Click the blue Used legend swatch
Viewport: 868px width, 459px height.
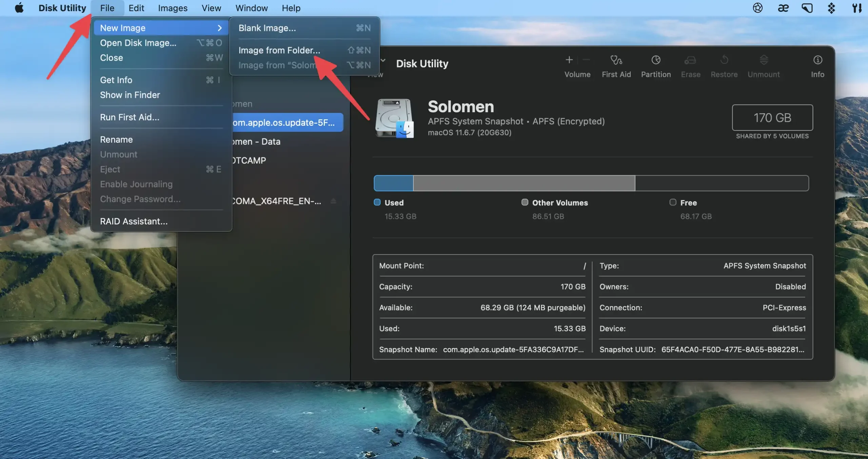coord(377,202)
